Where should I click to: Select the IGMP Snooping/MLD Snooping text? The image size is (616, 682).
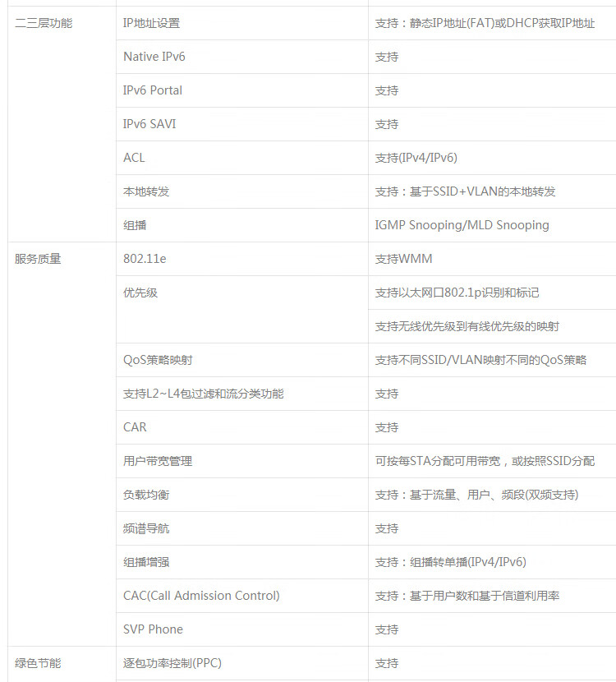(x=462, y=225)
